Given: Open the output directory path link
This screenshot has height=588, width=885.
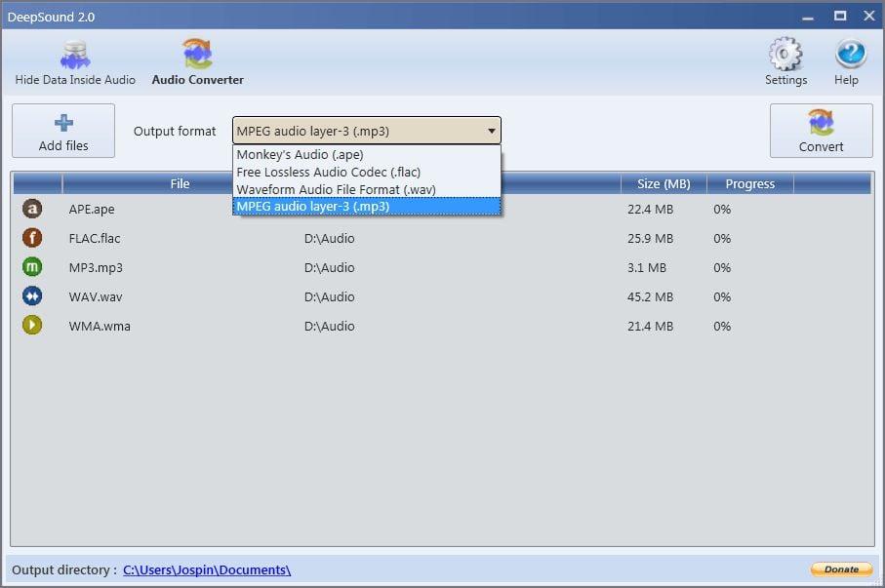Looking at the screenshot, I should tap(207, 569).
